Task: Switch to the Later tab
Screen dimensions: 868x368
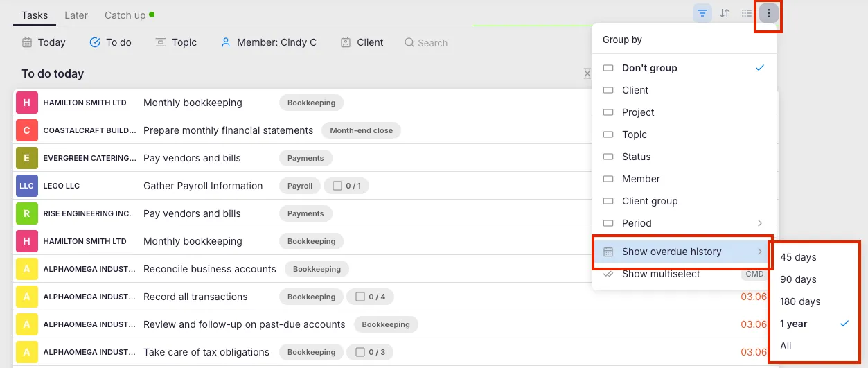Action: coord(76,15)
